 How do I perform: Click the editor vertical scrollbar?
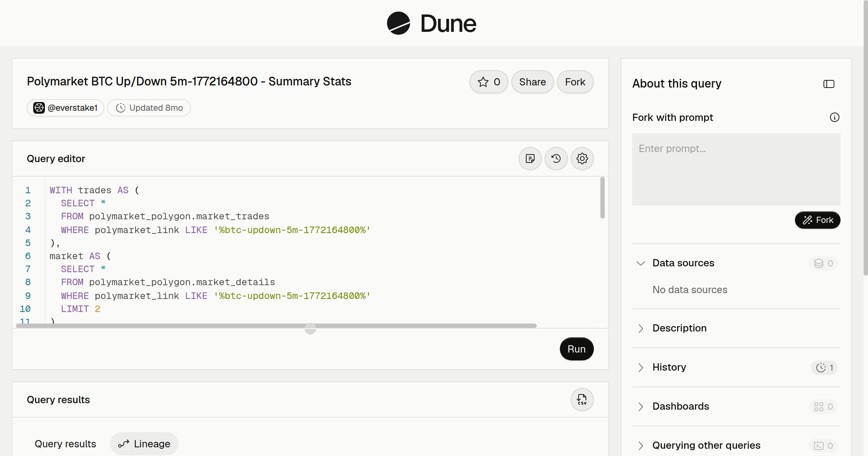[x=602, y=198]
